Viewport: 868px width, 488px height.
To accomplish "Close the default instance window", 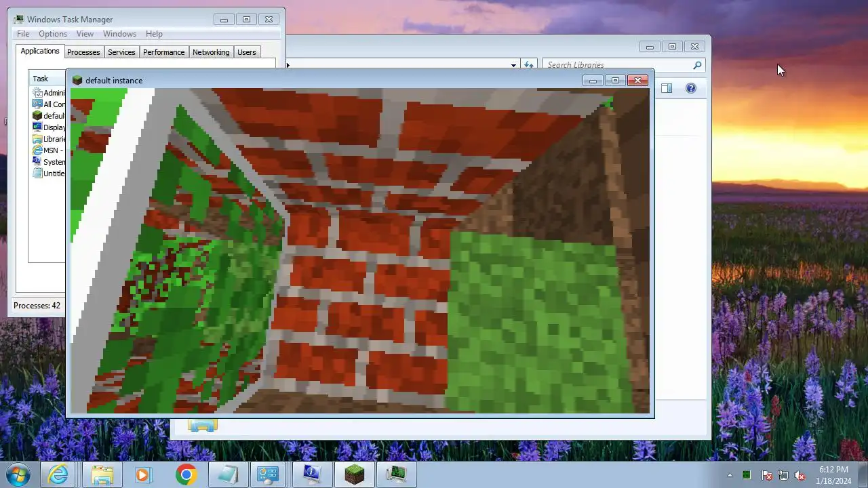I will tap(638, 81).
